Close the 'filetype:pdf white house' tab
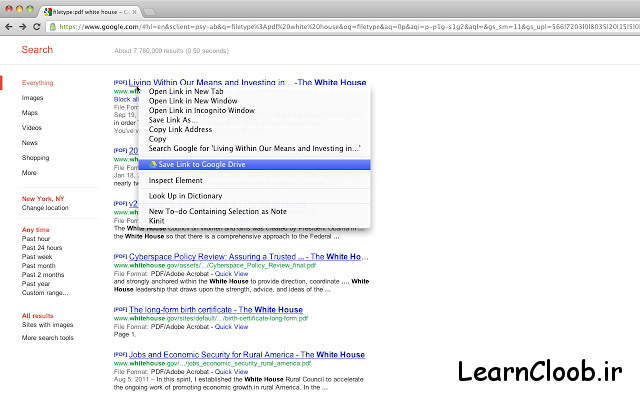The height and width of the screenshot is (400, 640). (134, 12)
